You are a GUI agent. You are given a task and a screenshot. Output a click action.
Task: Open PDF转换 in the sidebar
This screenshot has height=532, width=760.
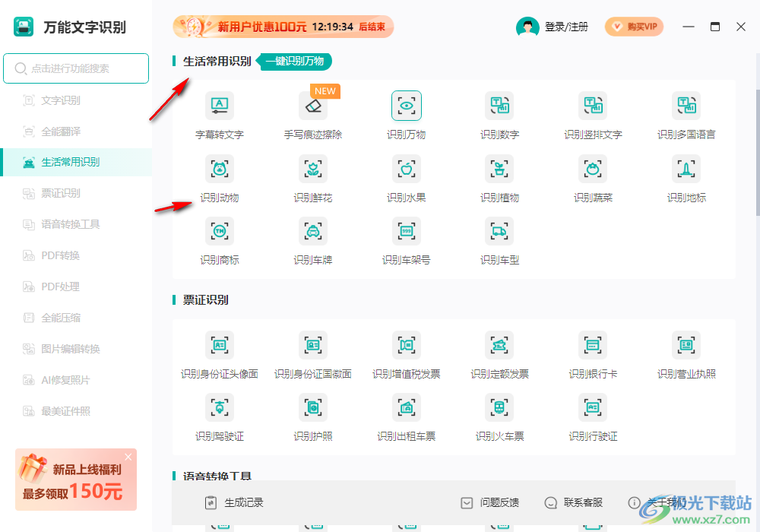click(76, 255)
